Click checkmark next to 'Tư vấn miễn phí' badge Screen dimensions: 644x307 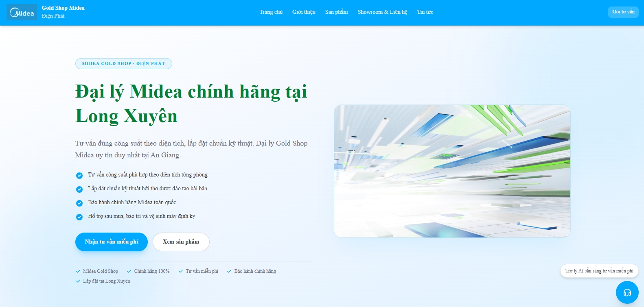coord(181,271)
